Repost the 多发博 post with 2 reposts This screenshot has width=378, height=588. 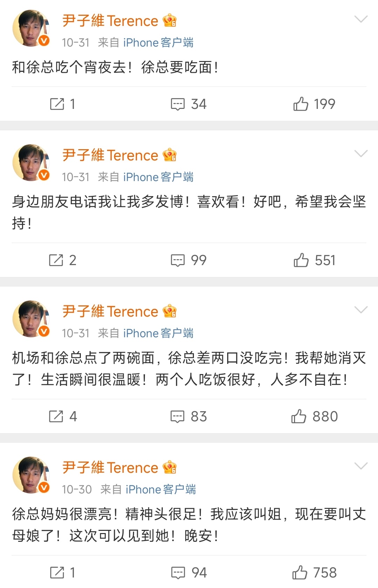pyautogui.click(x=56, y=260)
